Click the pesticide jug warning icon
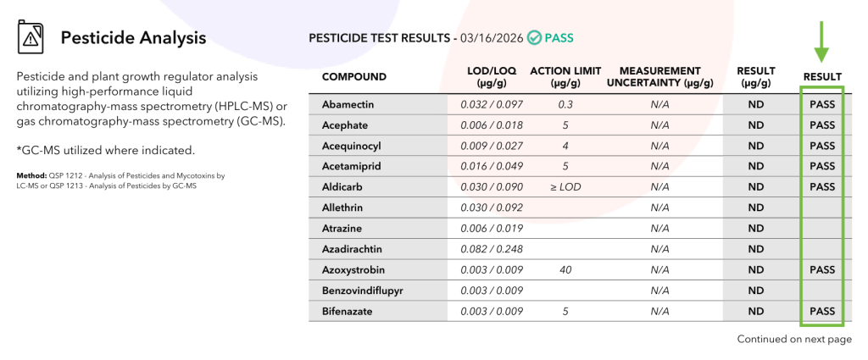Viewport: 868px width, 360px height. point(31,37)
